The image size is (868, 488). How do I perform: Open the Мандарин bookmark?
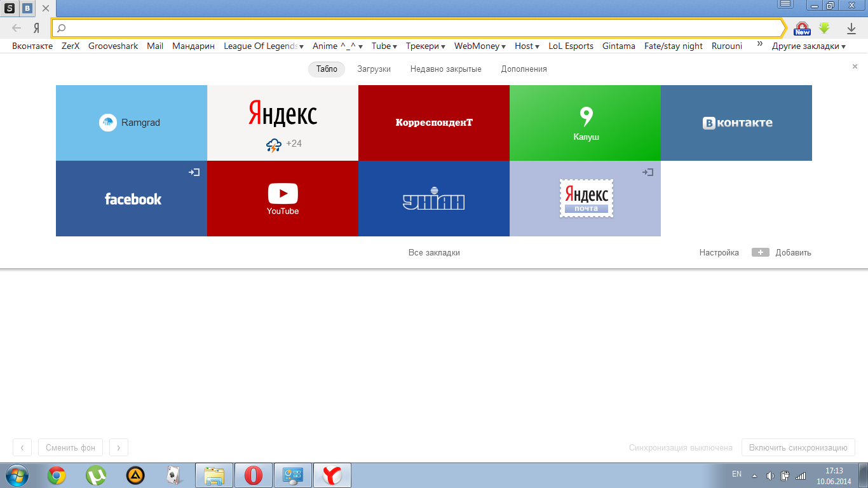click(x=194, y=46)
